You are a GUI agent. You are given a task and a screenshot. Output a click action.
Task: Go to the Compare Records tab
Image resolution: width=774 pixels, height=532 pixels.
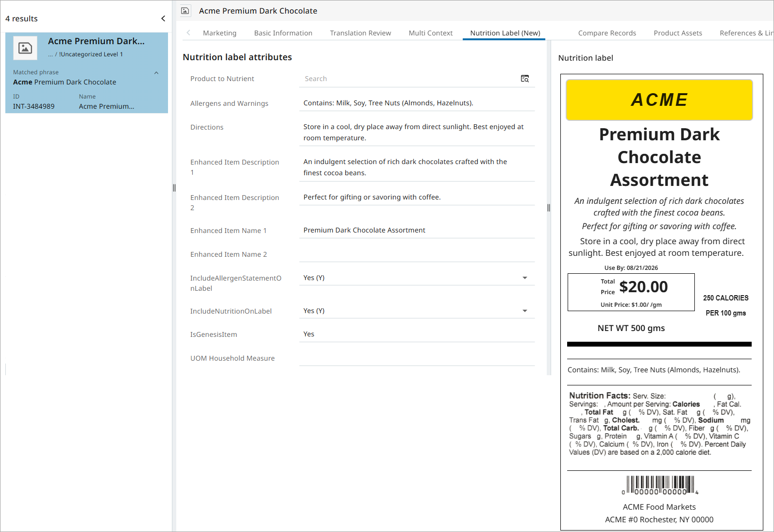coord(607,33)
